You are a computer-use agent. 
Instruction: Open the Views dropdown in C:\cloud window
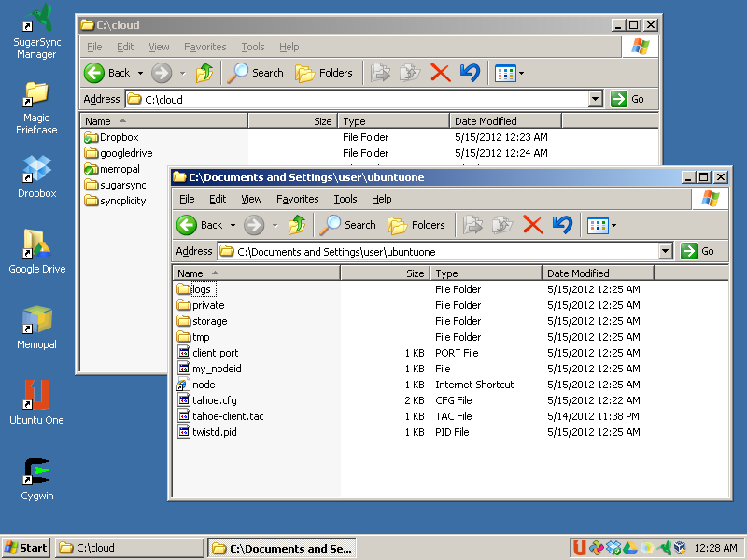522,74
